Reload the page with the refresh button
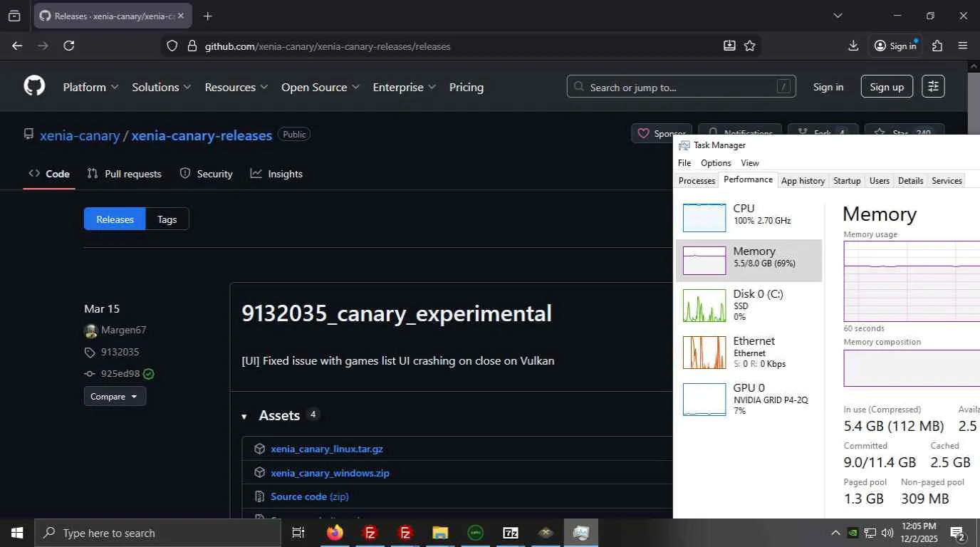 pyautogui.click(x=69, y=46)
